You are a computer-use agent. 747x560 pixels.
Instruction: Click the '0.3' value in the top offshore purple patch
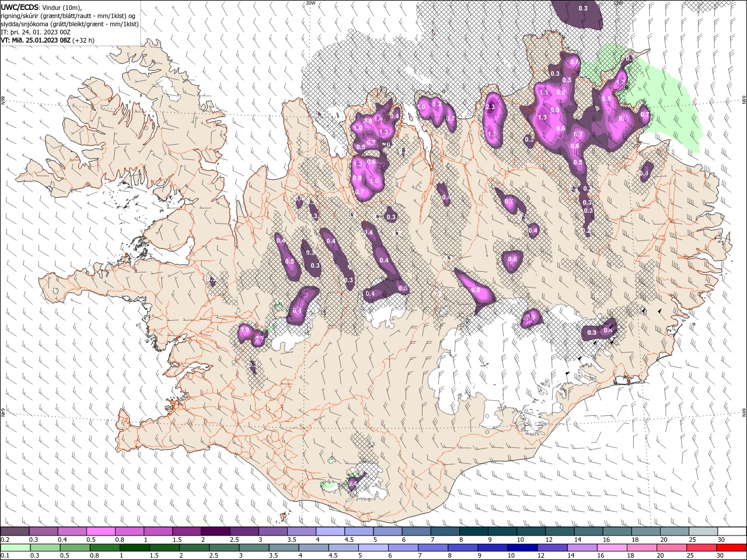pos(583,8)
